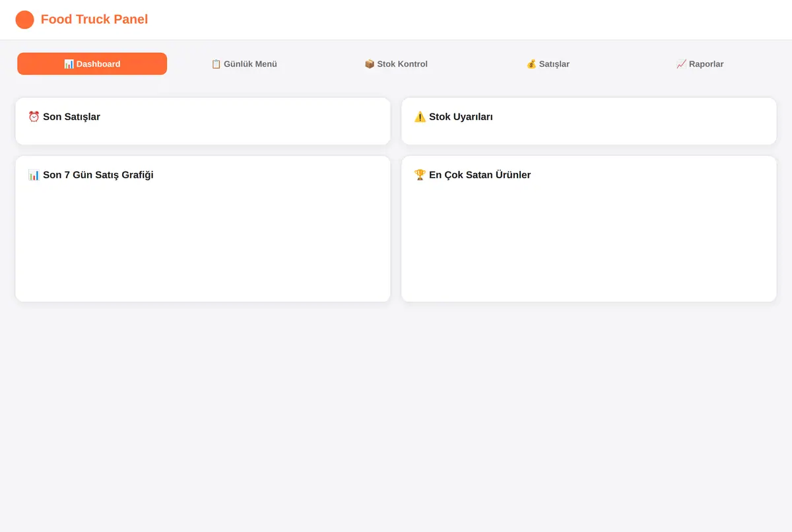This screenshot has width=792, height=532.
Task: Click the orange circle logo icon
Action: (x=24, y=20)
